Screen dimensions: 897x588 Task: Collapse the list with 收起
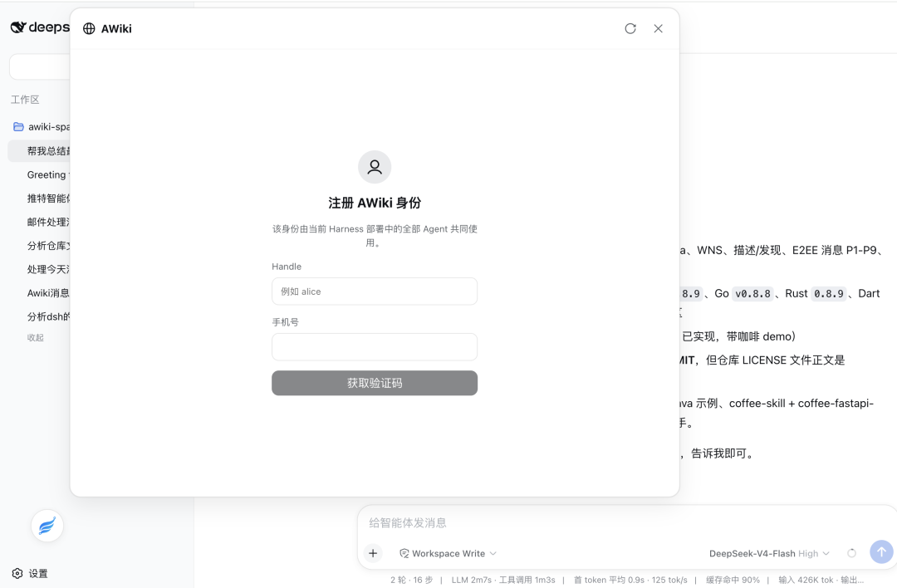36,337
